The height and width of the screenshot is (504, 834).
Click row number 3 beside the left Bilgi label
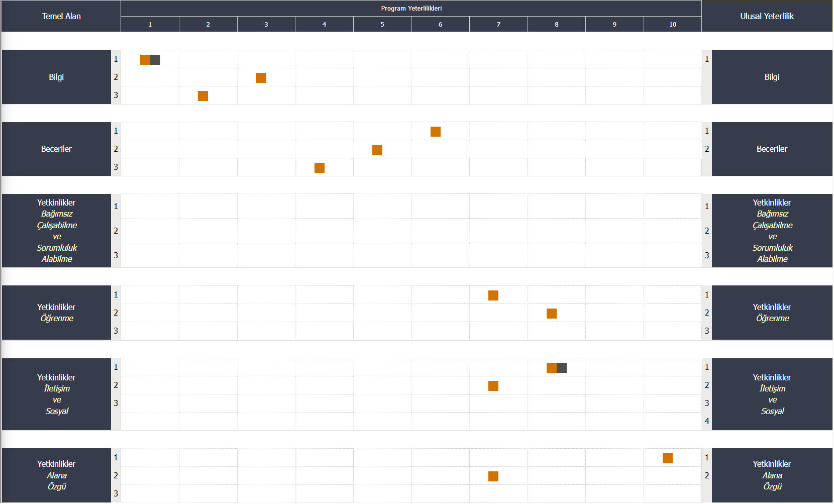(x=116, y=95)
